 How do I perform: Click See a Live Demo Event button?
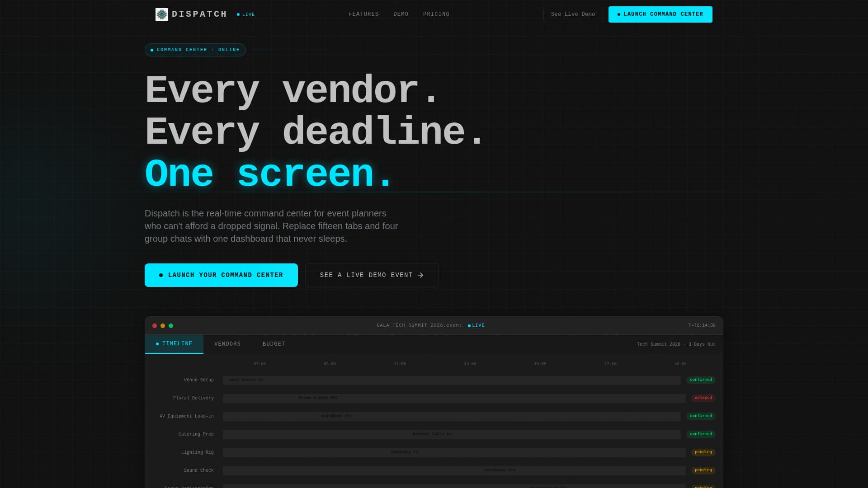click(372, 275)
